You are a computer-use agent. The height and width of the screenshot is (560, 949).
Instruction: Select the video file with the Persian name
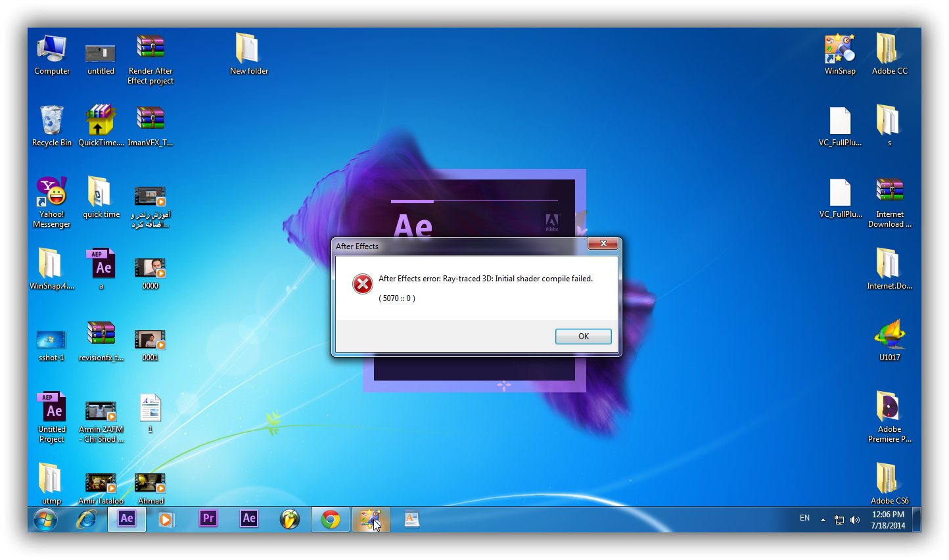coord(150,206)
